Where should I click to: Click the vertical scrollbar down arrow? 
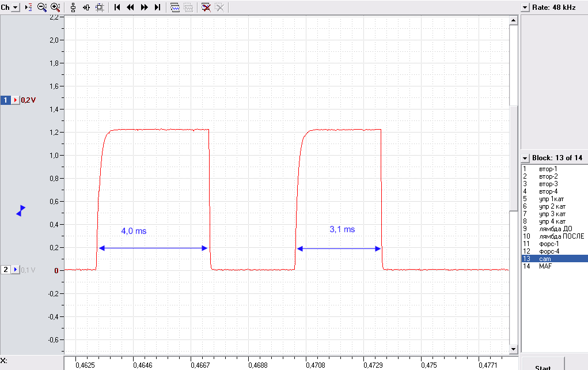coord(513,349)
